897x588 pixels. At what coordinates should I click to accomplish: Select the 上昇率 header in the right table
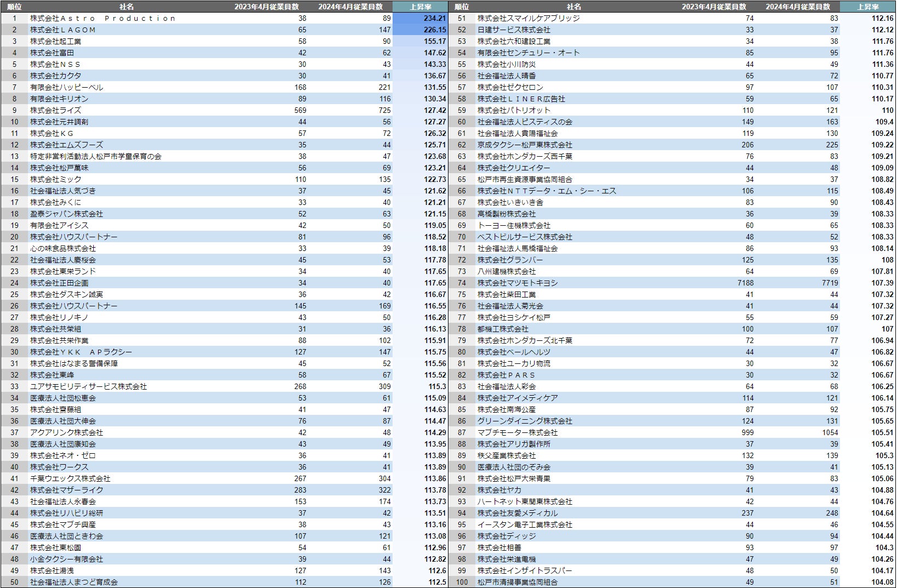click(868, 7)
